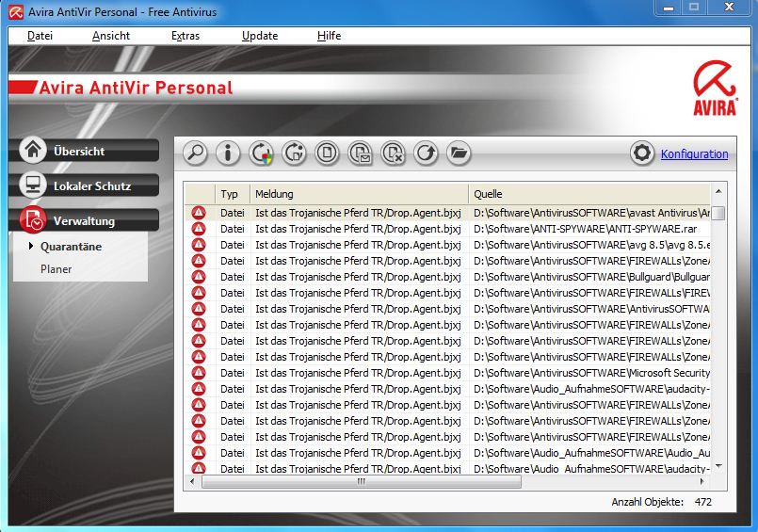Select the source path ending in AntivirusSOFTWA
Screen dimensions: 758x532
tap(591, 308)
